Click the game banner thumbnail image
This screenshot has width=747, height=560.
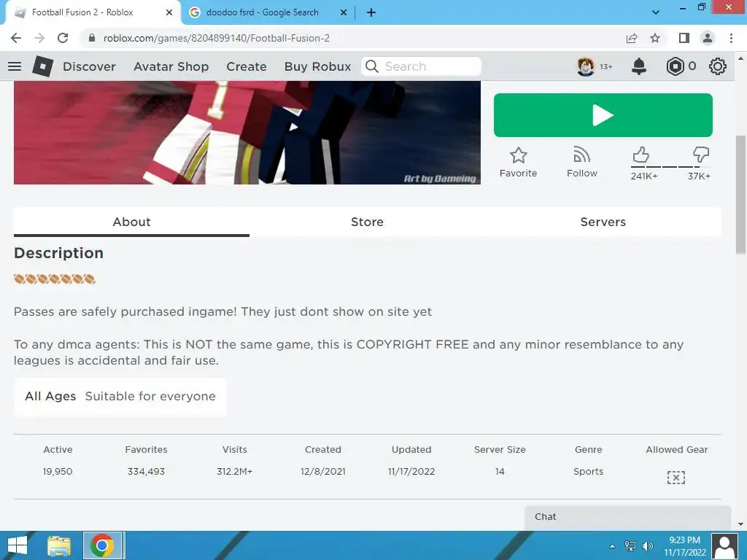[x=247, y=133]
